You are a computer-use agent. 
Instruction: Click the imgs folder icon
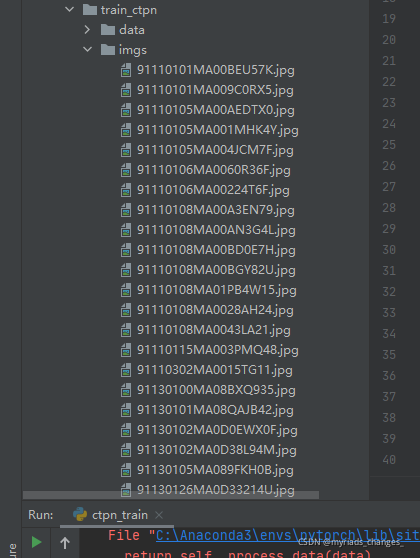pyautogui.click(x=108, y=49)
